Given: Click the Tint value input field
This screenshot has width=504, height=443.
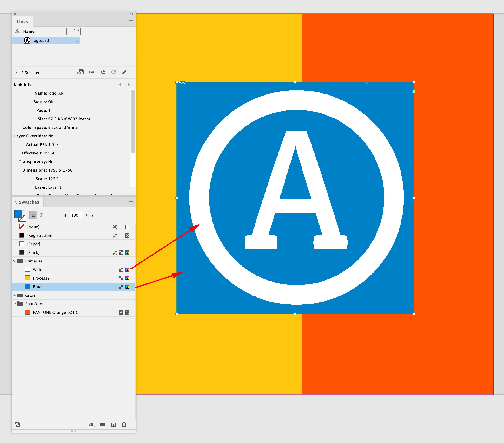Looking at the screenshot, I should (76, 215).
